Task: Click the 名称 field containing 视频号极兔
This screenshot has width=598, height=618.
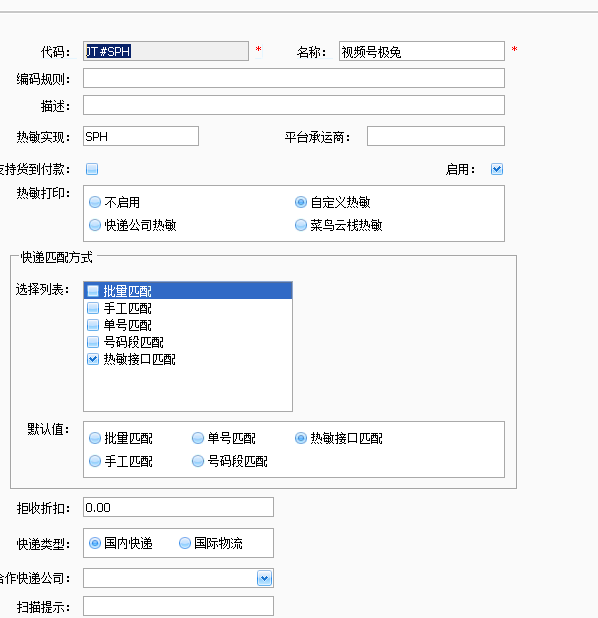Action: pyautogui.click(x=421, y=51)
